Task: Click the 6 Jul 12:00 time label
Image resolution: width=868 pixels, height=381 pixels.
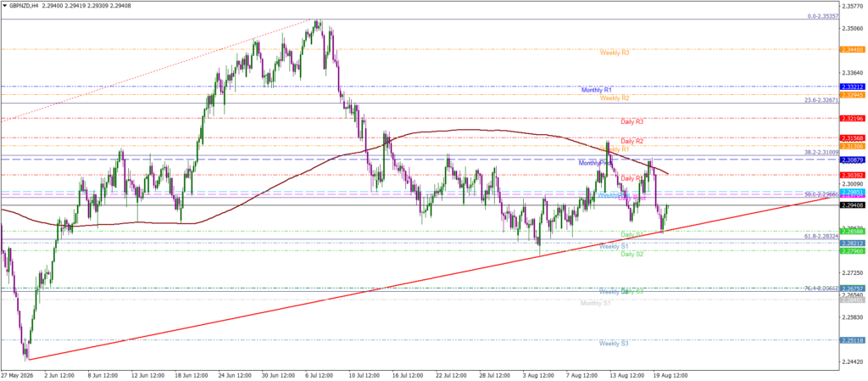Action: [x=318, y=375]
